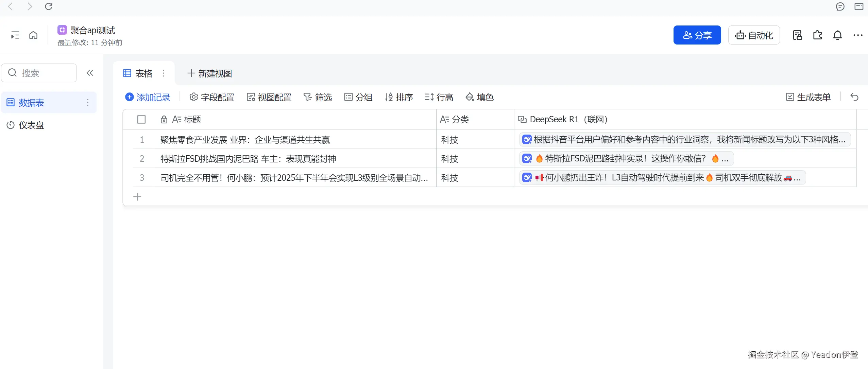
Task: Collapse the left sidebar with double chevron
Action: 90,73
